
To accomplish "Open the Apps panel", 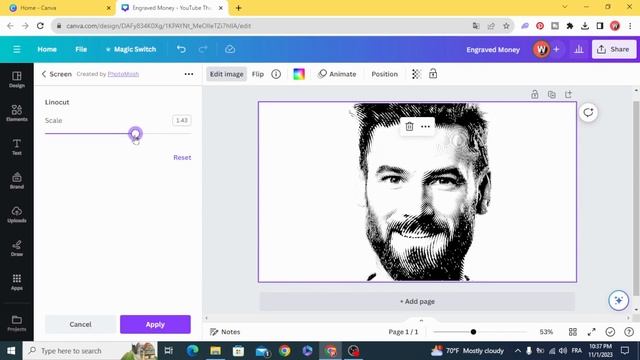I will click(x=17, y=282).
